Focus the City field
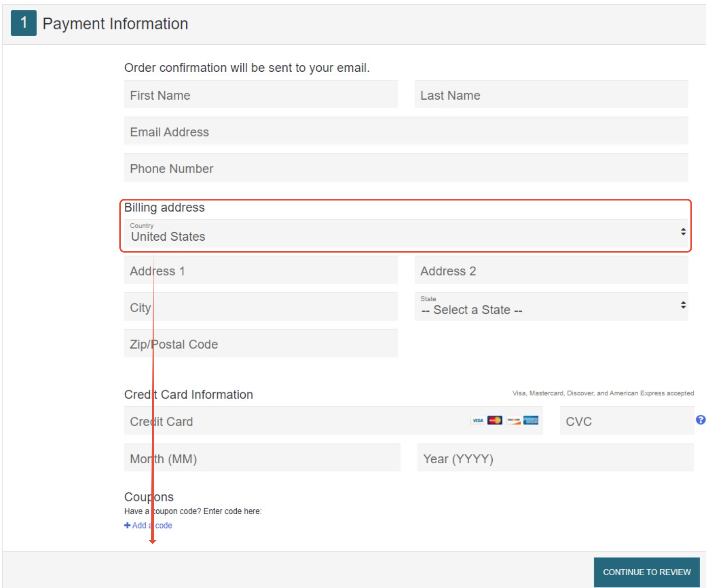This screenshot has height=588, width=706. click(260, 307)
